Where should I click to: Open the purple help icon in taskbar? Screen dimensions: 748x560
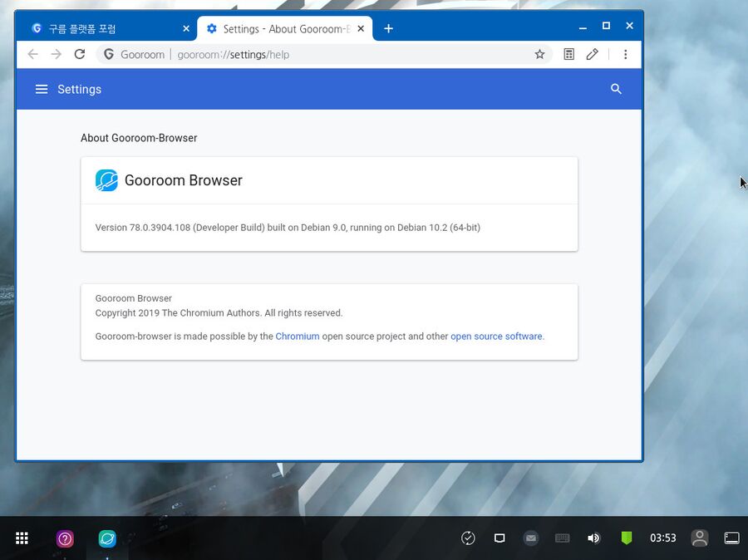click(x=65, y=538)
